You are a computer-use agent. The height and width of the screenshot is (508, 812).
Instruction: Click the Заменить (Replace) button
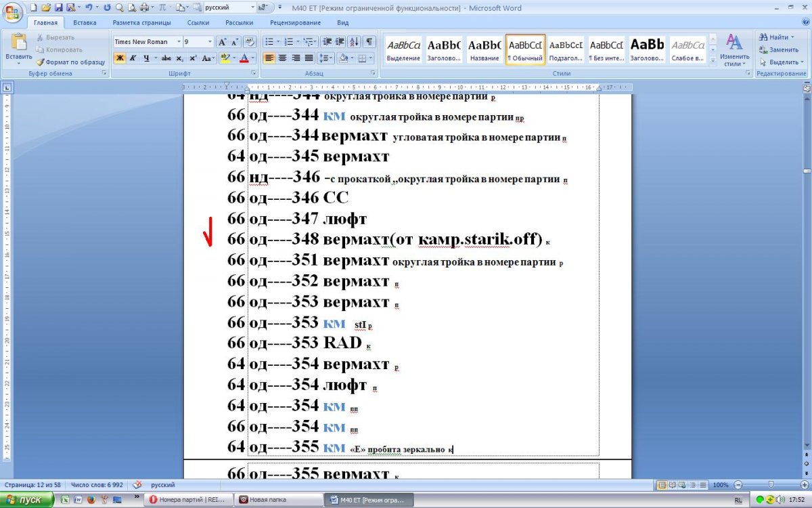coord(779,49)
